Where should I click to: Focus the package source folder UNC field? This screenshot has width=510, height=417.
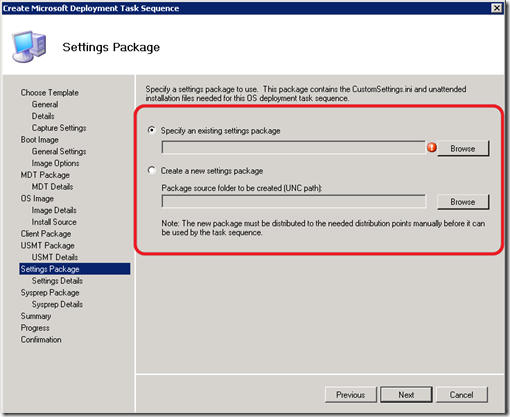click(x=293, y=201)
